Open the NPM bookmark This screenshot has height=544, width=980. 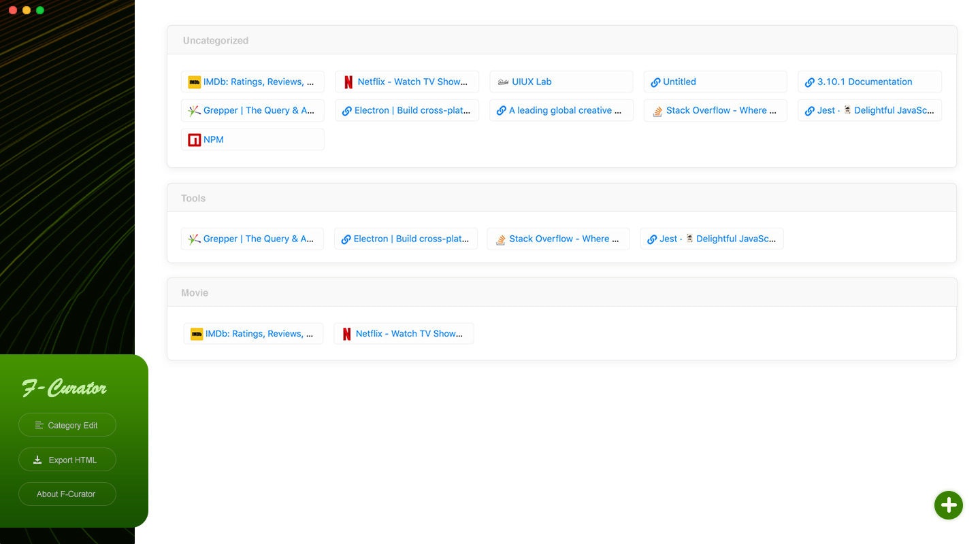click(252, 139)
